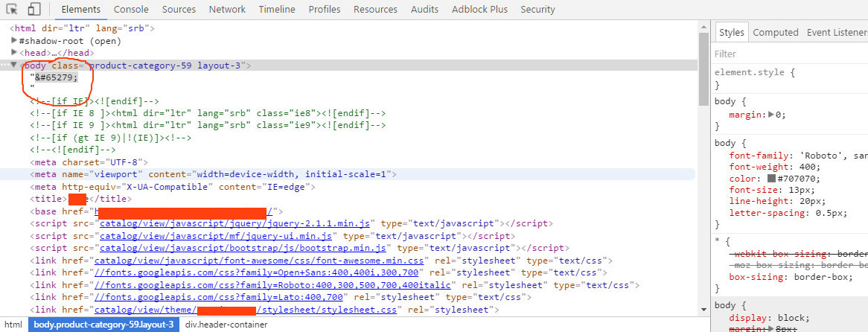Follow the jquery-ui.min.js script link
This screenshot has width=868, height=332.
click(x=215, y=236)
